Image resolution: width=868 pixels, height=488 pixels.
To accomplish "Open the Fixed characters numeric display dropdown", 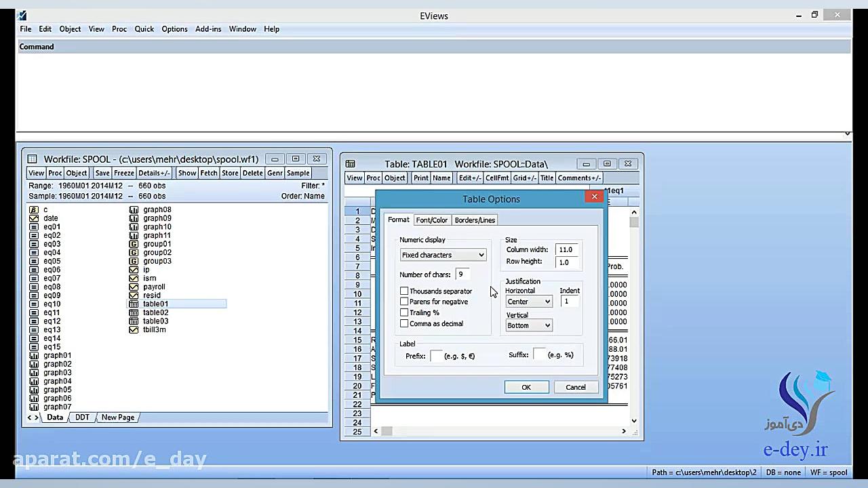I will pos(481,254).
